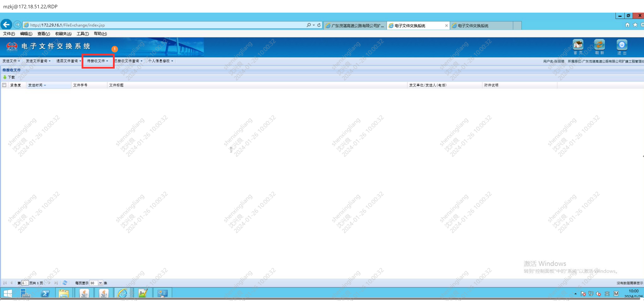Click the pagination refresh icon at bottom

coord(65,283)
